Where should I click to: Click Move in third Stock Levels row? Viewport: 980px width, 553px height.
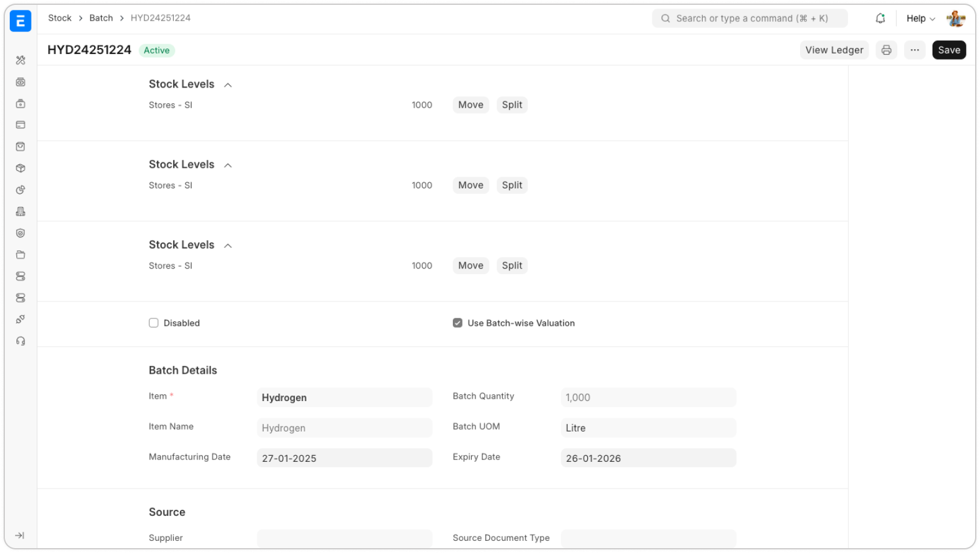click(x=471, y=266)
